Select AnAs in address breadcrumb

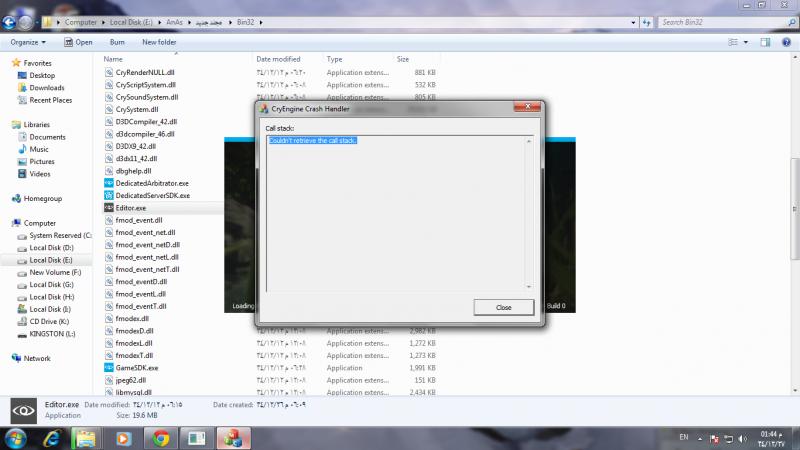click(174, 22)
